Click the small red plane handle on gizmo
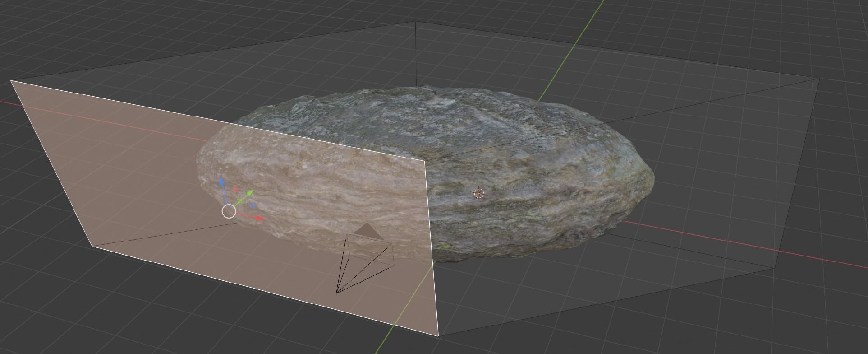 pyautogui.click(x=235, y=190)
